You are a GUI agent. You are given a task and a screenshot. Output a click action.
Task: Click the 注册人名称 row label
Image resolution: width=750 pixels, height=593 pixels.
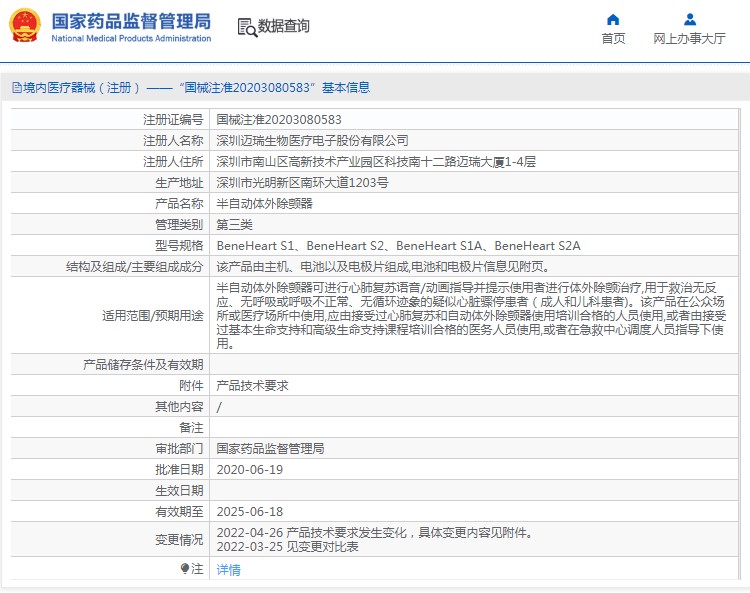click(x=173, y=141)
